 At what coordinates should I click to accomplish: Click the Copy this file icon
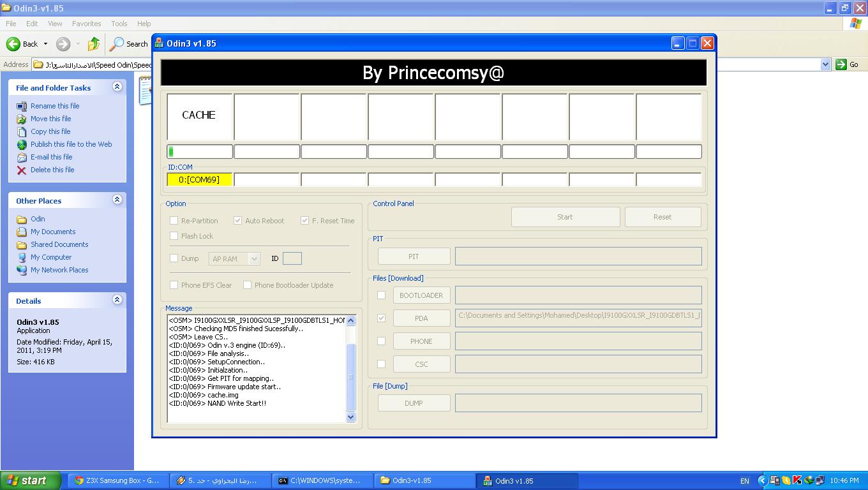(x=22, y=131)
